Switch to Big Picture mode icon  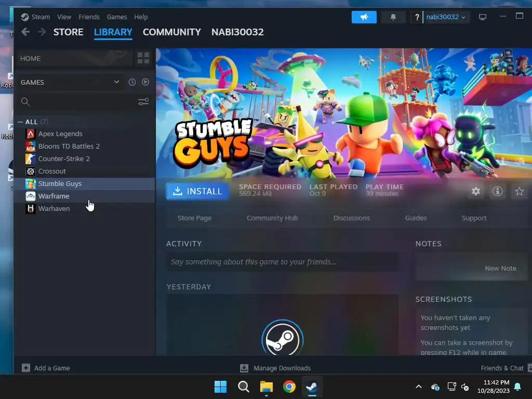pos(483,17)
